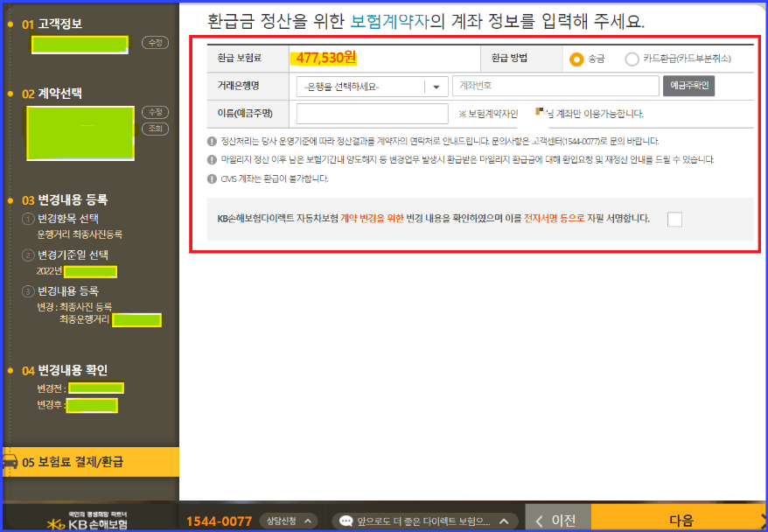The image size is (768, 532).
Task: Click the info icon beside 마일리지 정산 notice
Action: click(212, 160)
